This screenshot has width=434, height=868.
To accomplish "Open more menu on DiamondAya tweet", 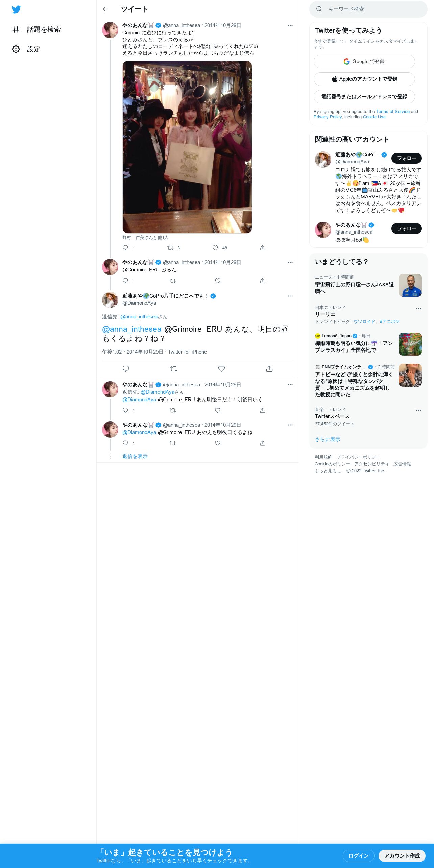I will click(x=290, y=296).
